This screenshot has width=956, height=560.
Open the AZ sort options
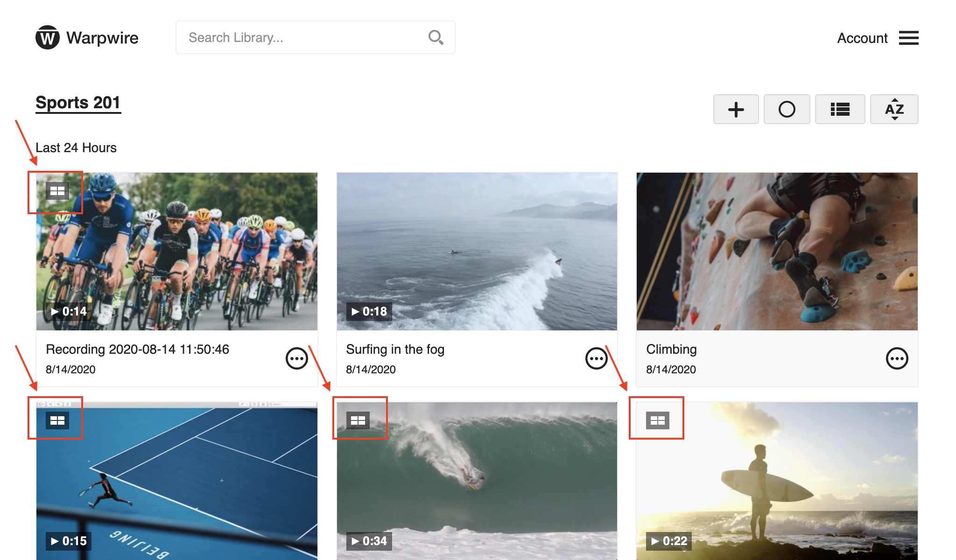pos(894,109)
